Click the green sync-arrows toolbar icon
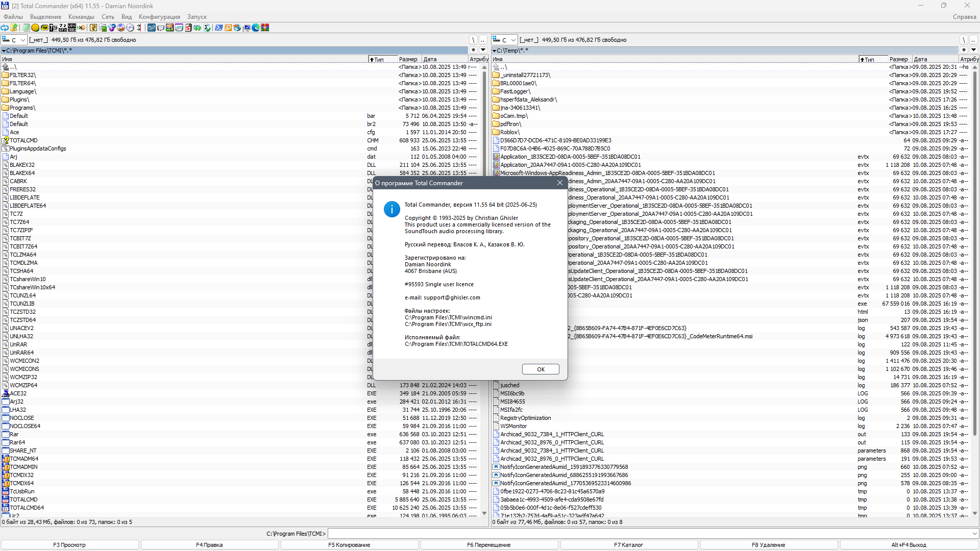Viewport: 980px width, 551px height. 198,28
